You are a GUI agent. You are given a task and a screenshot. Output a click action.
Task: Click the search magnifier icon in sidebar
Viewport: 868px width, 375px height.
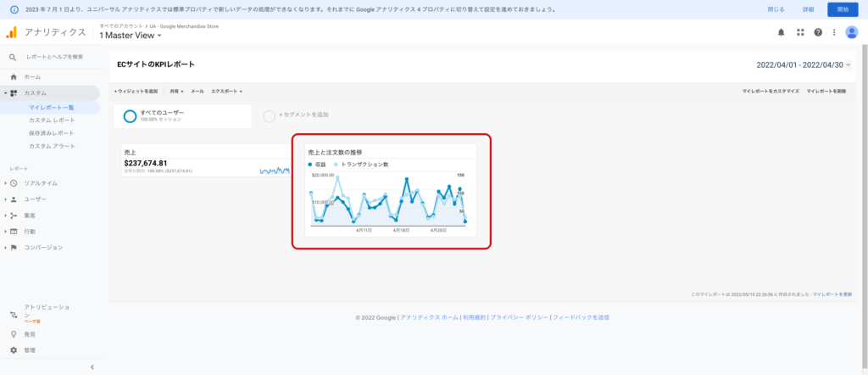14,57
